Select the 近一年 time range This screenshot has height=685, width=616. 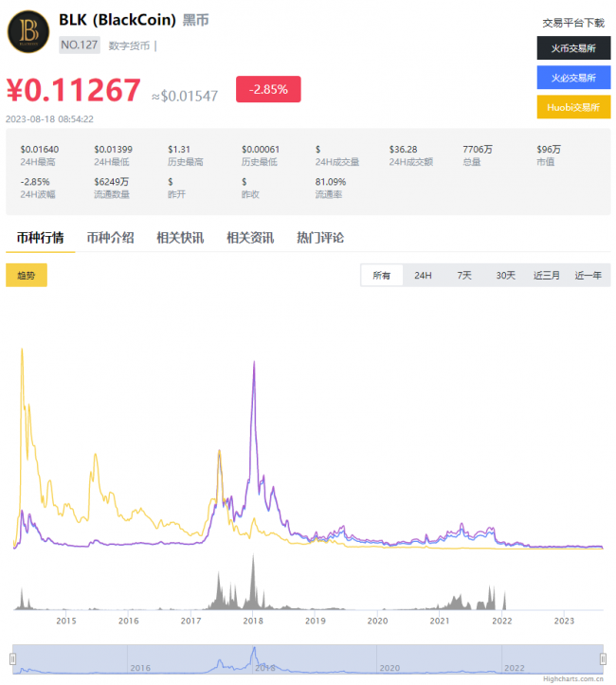(x=588, y=275)
